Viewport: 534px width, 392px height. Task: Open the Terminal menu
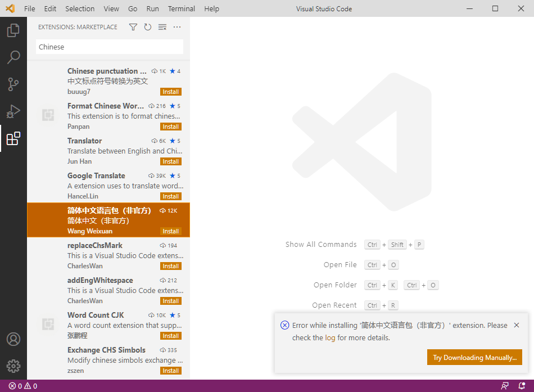click(182, 9)
